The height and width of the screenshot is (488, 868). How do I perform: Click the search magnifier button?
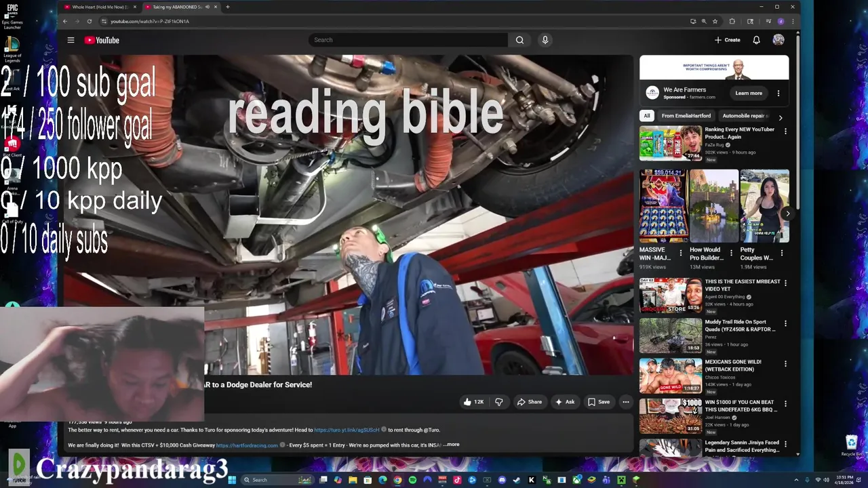pos(519,40)
